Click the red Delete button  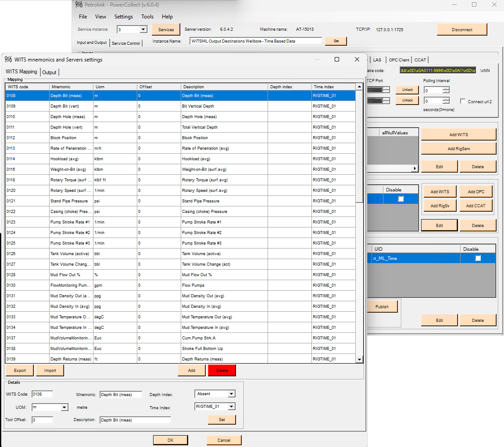(222, 371)
